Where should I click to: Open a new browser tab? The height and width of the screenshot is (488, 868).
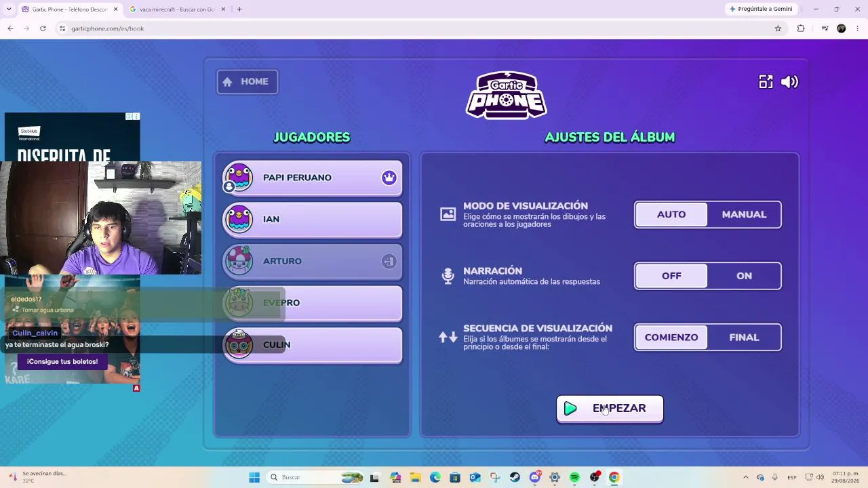coord(239,9)
